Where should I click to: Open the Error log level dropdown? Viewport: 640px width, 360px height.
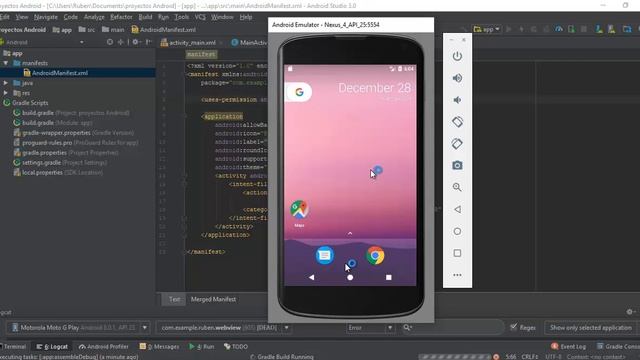tap(370, 328)
